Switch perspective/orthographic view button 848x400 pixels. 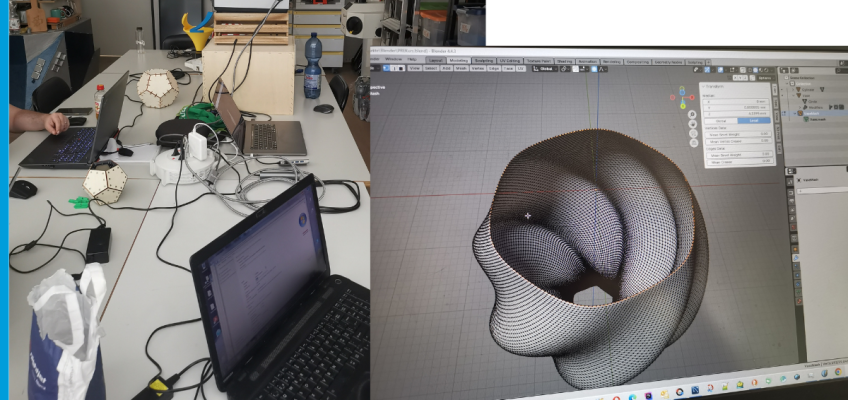(694, 143)
